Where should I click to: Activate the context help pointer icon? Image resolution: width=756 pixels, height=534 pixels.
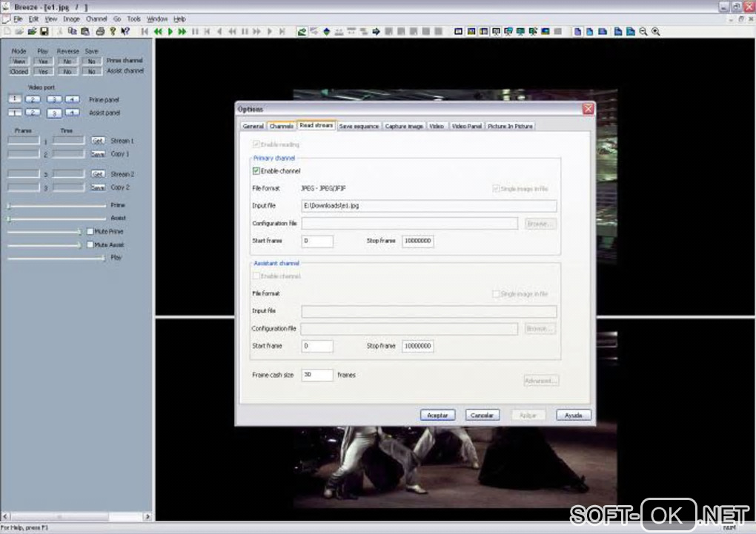click(x=125, y=31)
